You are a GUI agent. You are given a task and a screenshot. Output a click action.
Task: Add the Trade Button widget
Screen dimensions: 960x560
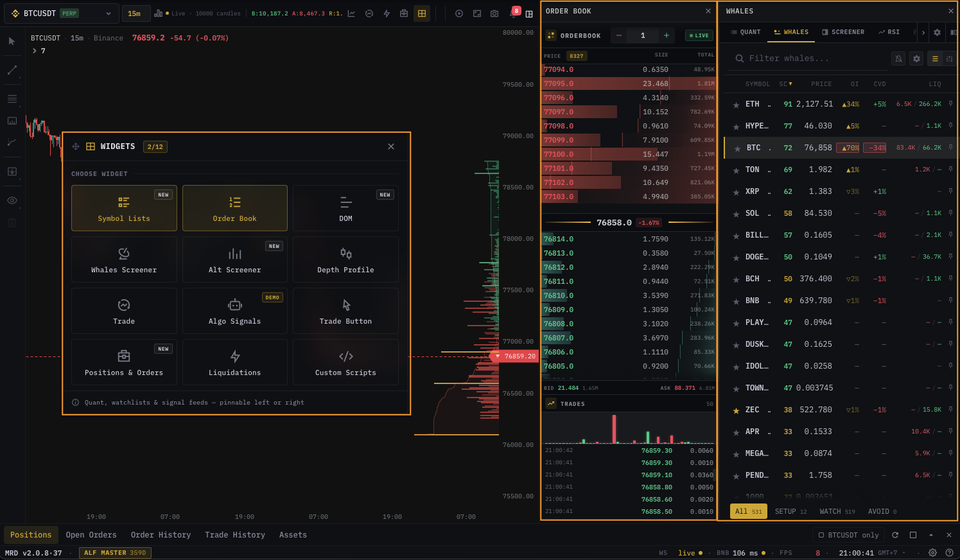coord(345,311)
